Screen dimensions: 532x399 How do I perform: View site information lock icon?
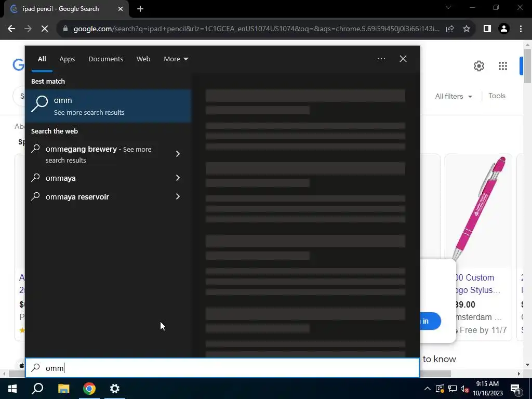(65, 29)
